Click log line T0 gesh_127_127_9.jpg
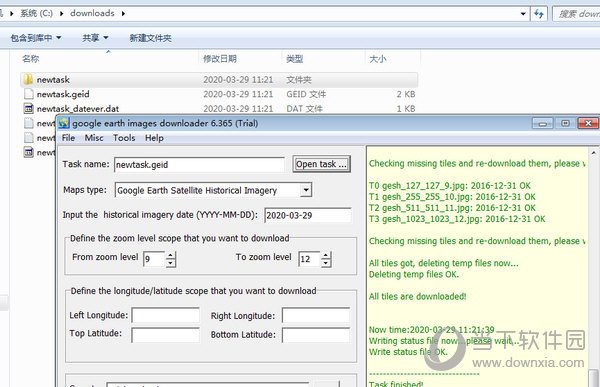The image size is (600, 387). [x=450, y=186]
